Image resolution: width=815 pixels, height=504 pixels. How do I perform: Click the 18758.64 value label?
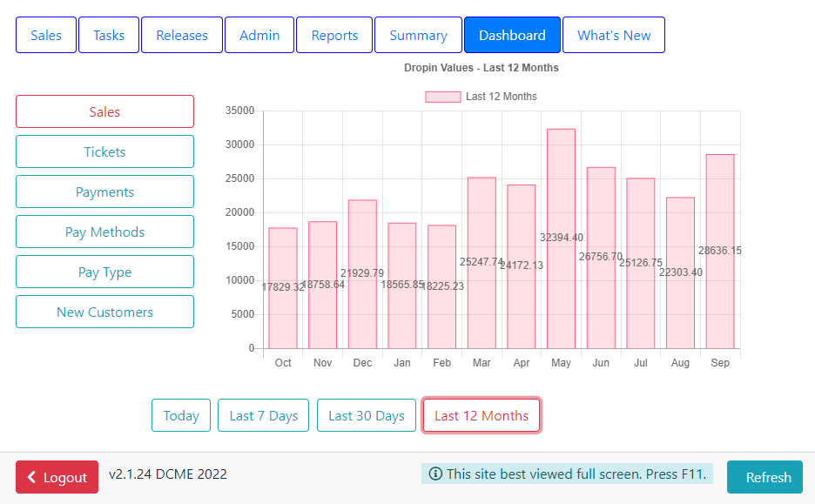[323, 285]
